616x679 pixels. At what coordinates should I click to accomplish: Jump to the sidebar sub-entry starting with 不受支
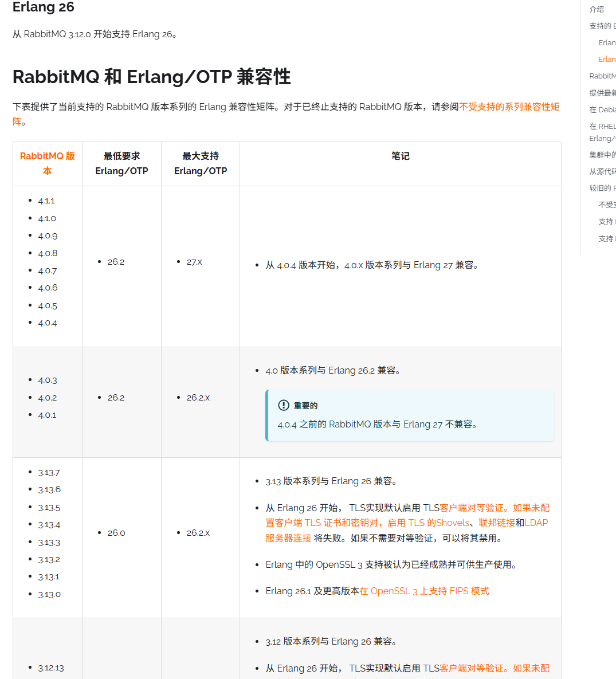pos(607,205)
